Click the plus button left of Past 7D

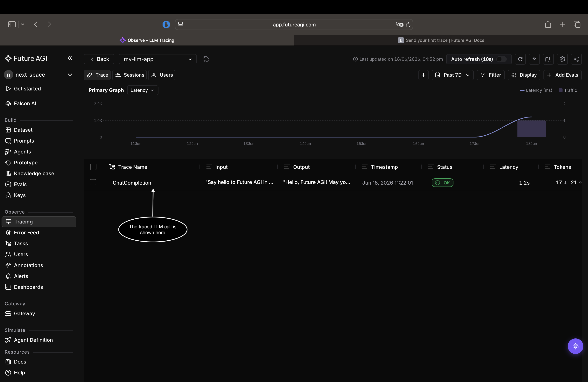[423, 75]
